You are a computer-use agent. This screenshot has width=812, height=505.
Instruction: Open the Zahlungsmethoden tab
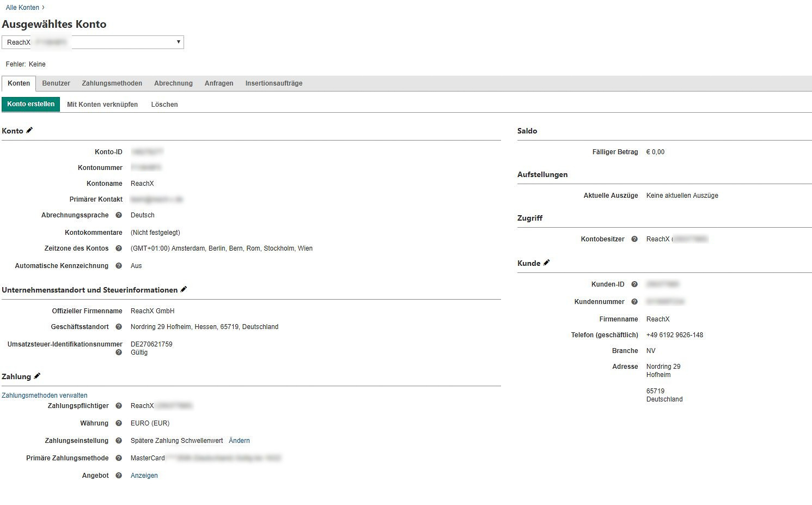[x=112, y=83]
